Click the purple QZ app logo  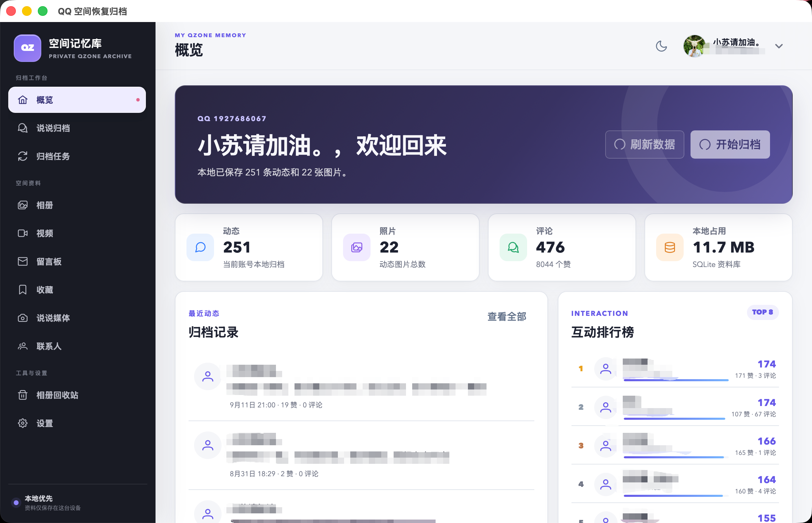28,48
